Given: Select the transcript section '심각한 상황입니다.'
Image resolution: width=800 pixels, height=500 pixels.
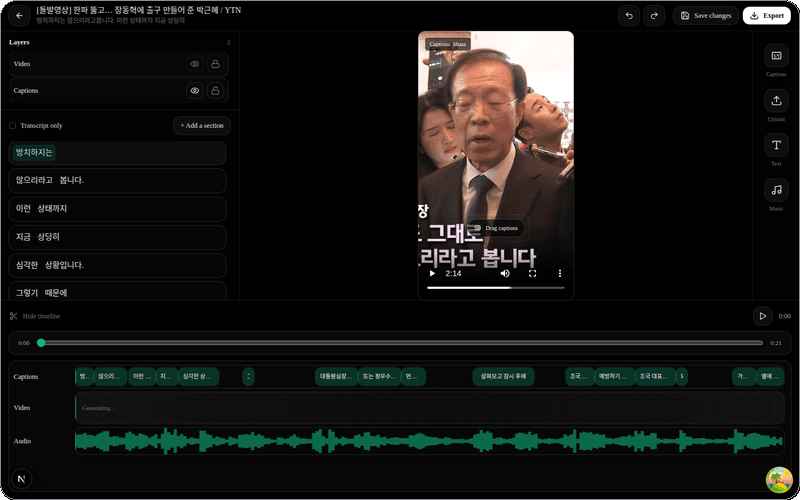Looking at the screenshot, I should point(117,265).
